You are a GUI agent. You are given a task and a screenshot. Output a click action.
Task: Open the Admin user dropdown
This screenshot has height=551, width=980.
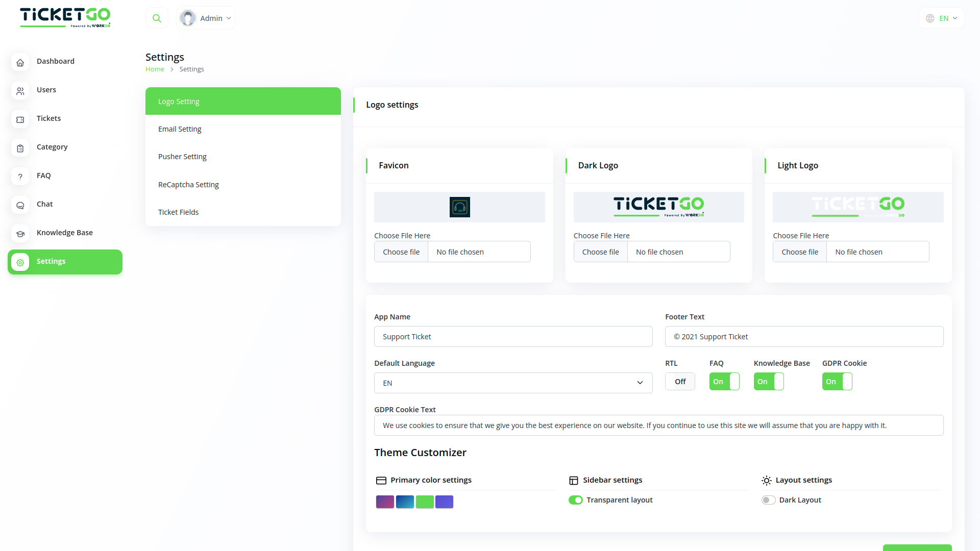pos(206,18)
